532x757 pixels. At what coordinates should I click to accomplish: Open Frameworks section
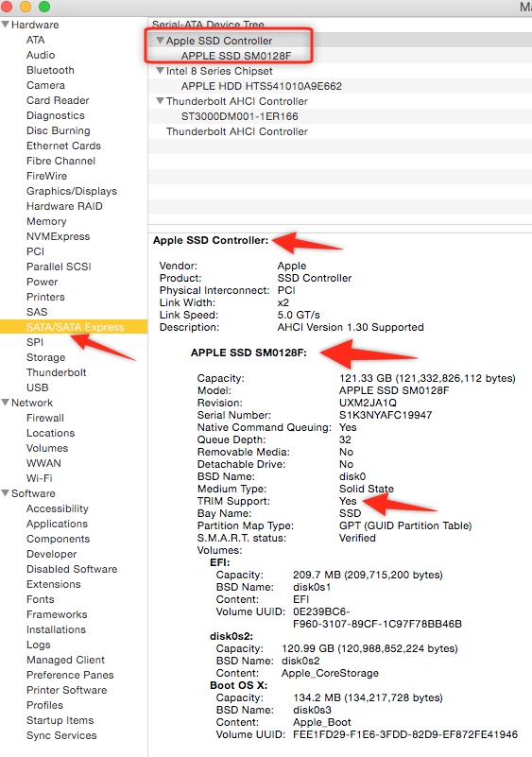tap(57, 614)
